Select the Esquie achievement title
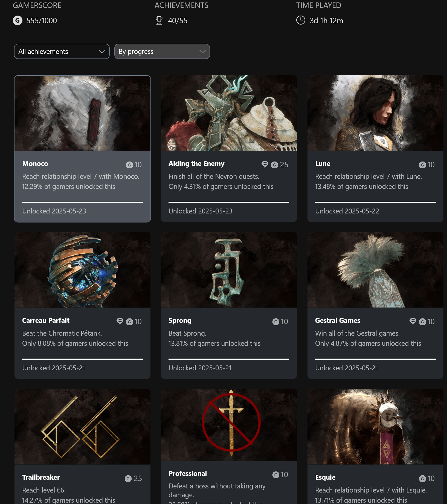Image resolution: width=447 pixels, height=504 pixels. (325, 477)
